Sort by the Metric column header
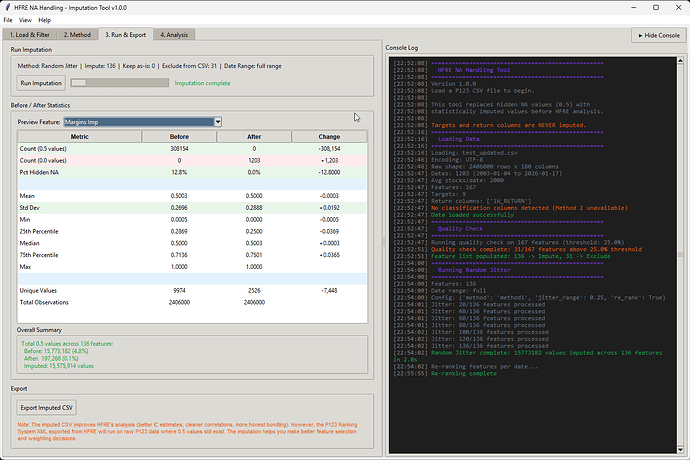This screenshot has height=460, width=690. 78,137
